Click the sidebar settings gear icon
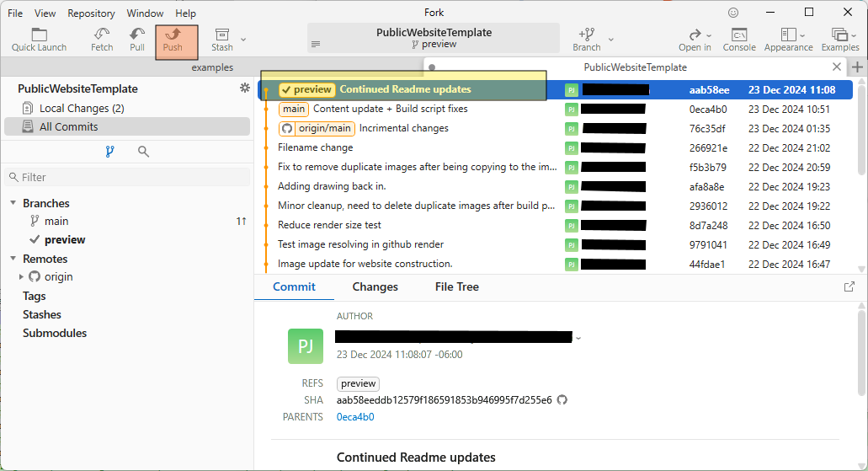868x471 pixels. point(245,88)
